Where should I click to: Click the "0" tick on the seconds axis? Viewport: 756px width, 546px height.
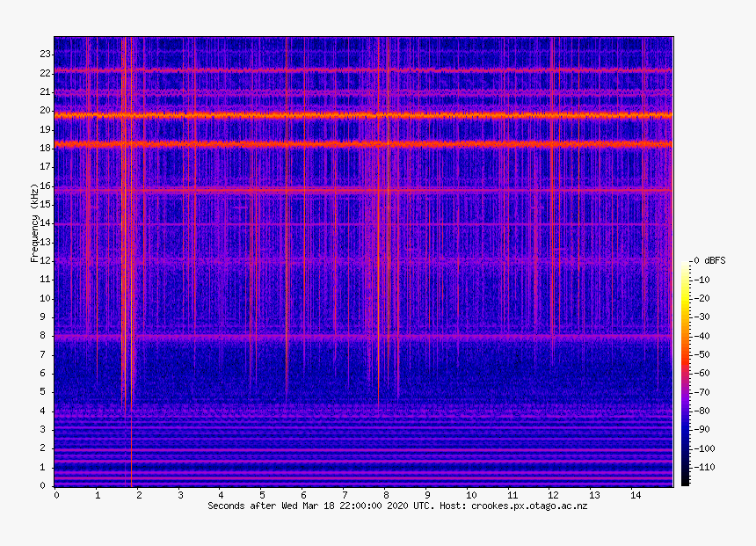click(x=56, y=495)
